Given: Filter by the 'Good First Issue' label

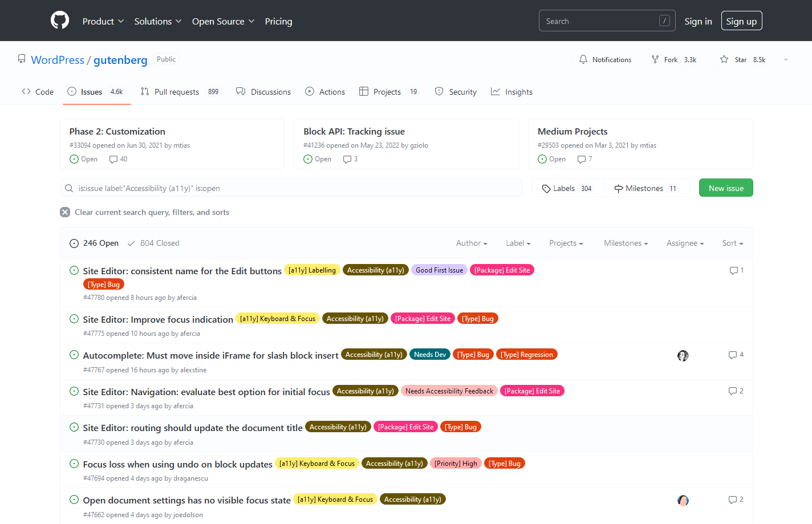Looking at the screenshot, I should (x=439, y=270).
